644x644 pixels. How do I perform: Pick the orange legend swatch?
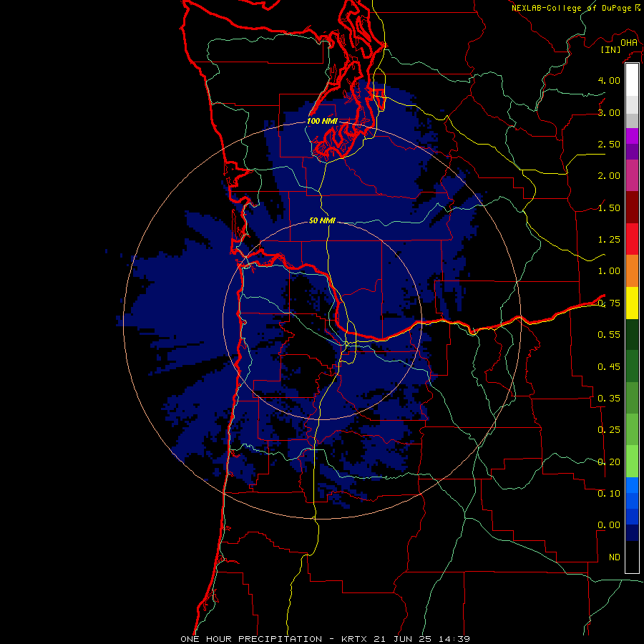tap(632, 271)
